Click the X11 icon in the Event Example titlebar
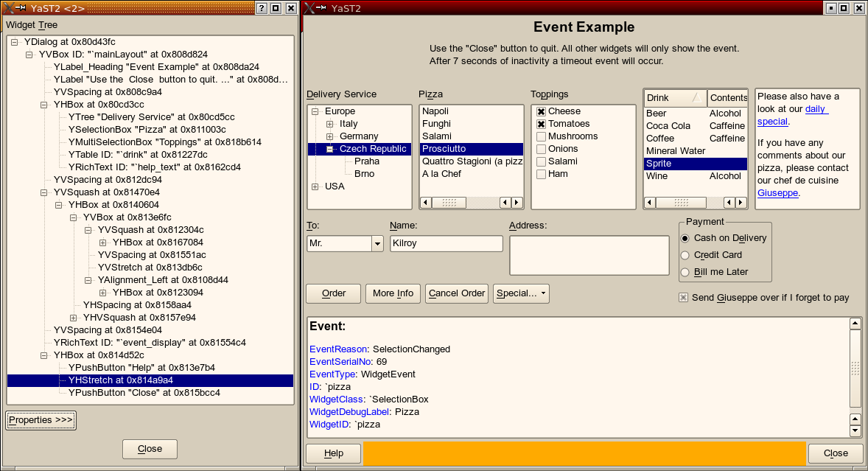 310,8
